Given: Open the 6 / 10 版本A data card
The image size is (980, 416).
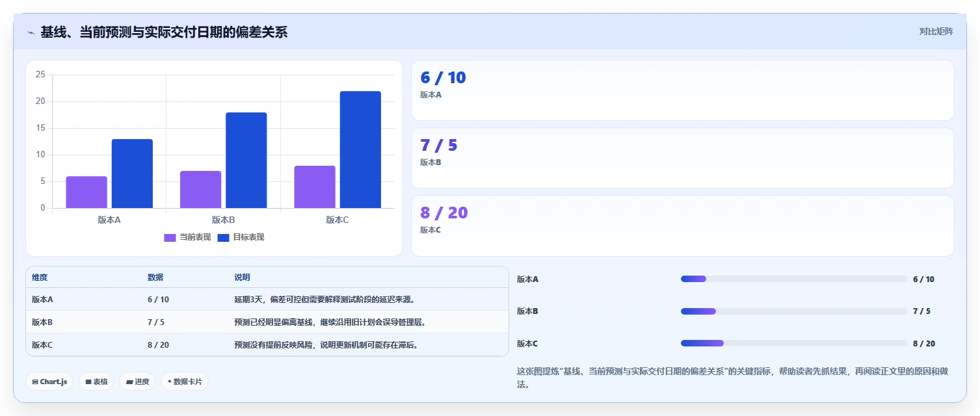Looking at the screenshot, I should (x=683, y=90).
